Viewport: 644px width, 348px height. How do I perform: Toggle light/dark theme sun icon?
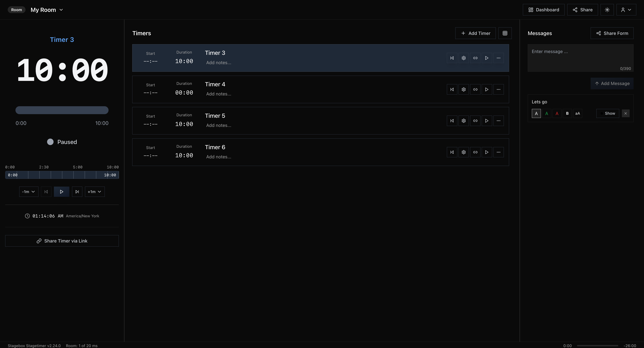click(x=607, y=10)
